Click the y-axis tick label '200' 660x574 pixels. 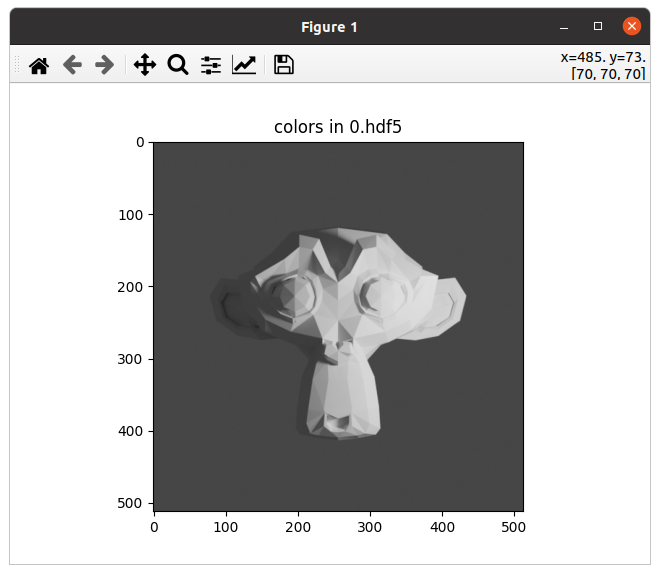click(130, 287)
